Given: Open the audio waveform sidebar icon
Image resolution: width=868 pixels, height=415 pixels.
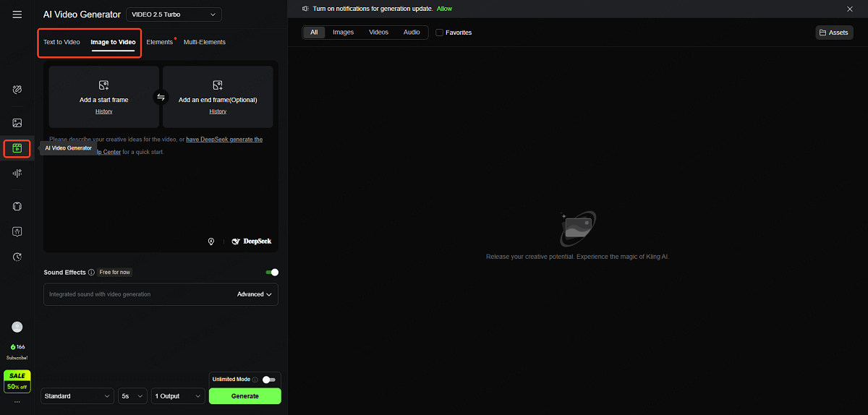Looking at the screenshot, I should tap(17, 174).
